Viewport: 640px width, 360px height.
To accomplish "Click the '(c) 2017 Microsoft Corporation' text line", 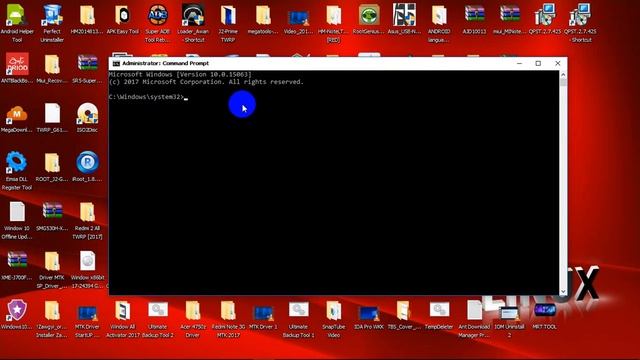I will point(206,82).
